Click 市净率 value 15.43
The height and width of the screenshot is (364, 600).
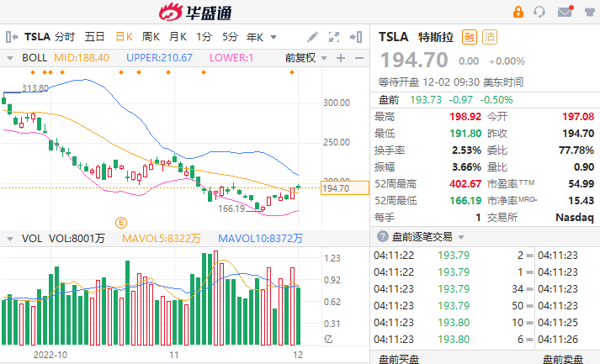coord(581,200)
